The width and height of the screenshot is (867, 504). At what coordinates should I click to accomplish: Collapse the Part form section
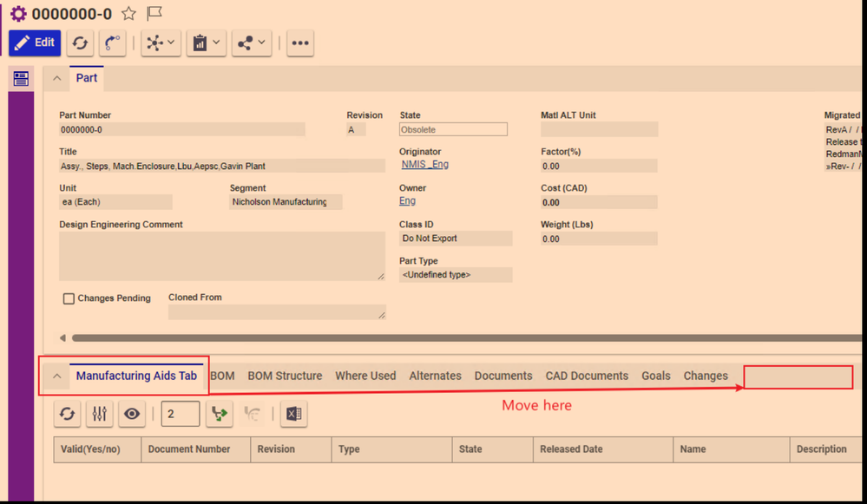[x=57, y=78]
